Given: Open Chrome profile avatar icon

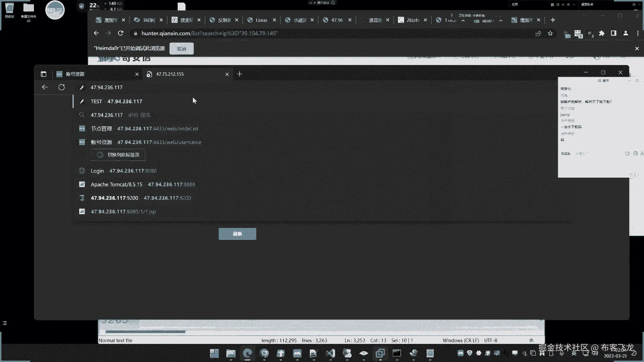Looking at the screenshot, I should pyautogui.click(x=626, y=33).
